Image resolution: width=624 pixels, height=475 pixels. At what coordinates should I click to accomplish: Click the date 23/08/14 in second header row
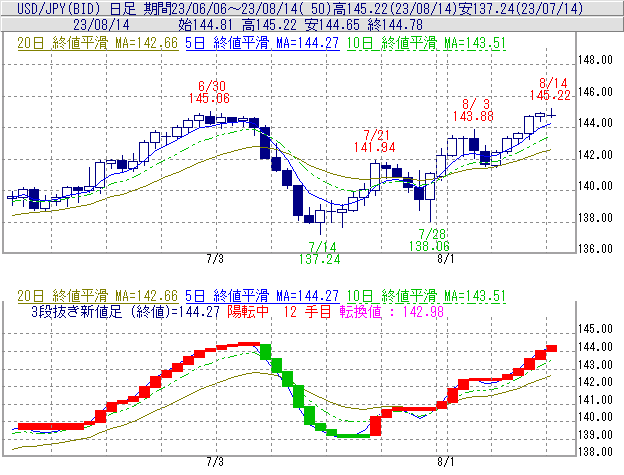click(101, 25)
